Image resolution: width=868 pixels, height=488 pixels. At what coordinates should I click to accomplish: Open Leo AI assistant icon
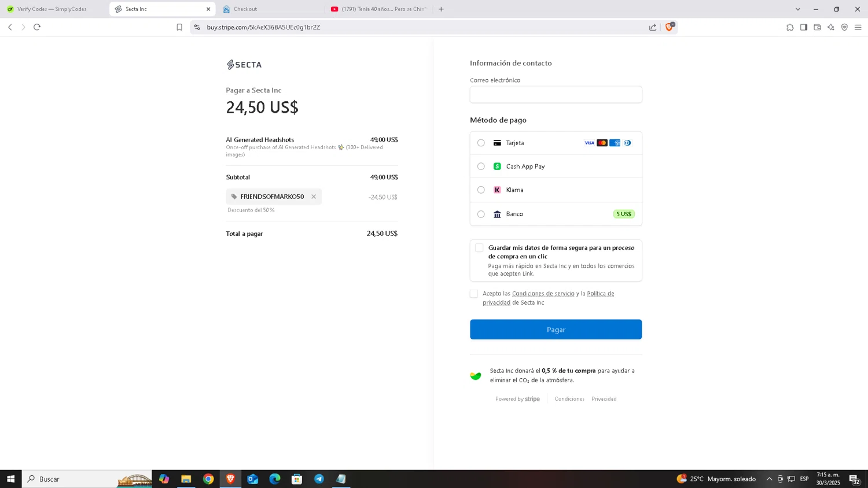[x=831, y=27]
